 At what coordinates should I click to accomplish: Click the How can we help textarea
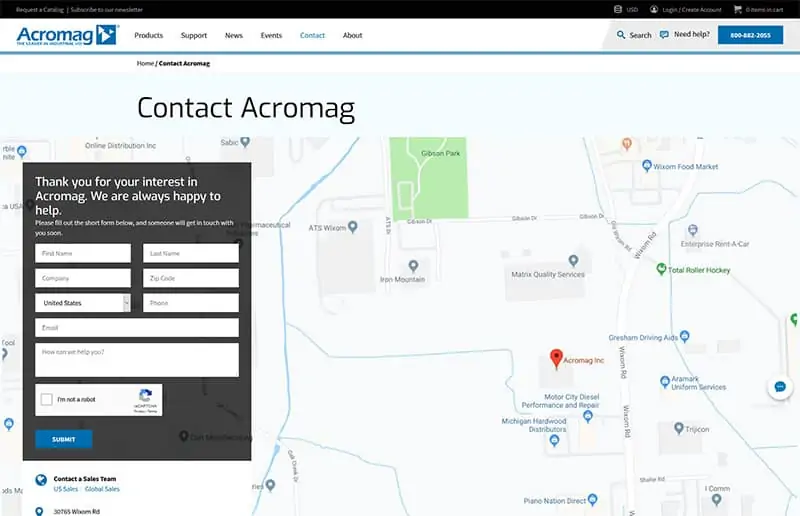coord(137,360)
